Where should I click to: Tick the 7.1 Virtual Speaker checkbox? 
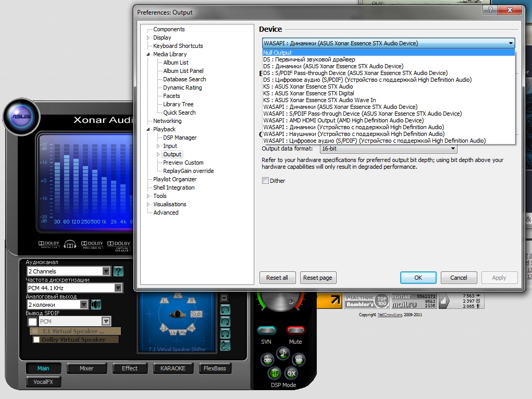tap(34, 331)
